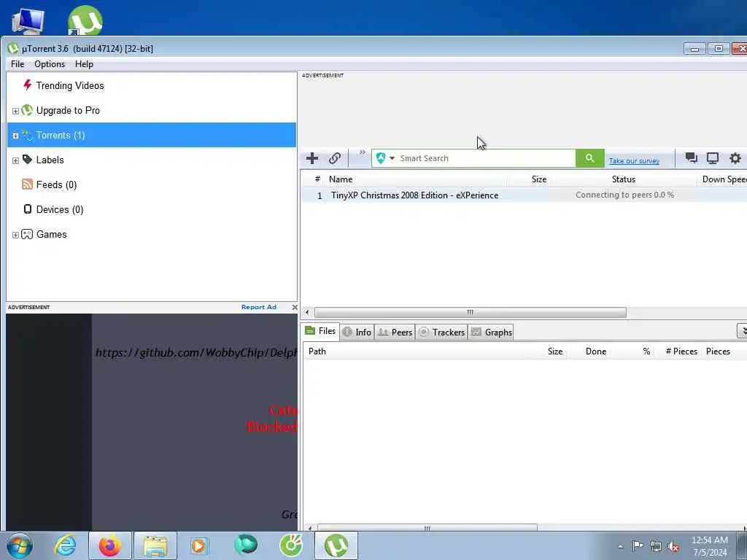Expand the Upgrade to Pro tree node
The height and width of the screenshot is (560, 747).
click(x=15, y=111)
